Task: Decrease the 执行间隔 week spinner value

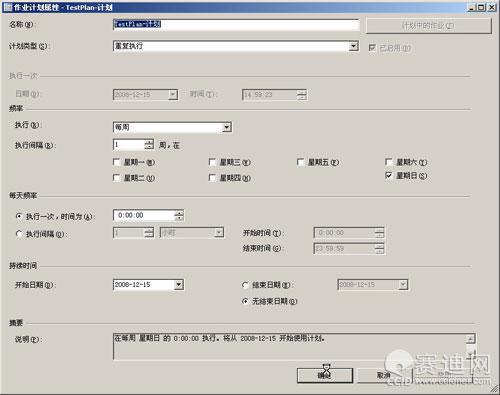Action: point(149,147)
